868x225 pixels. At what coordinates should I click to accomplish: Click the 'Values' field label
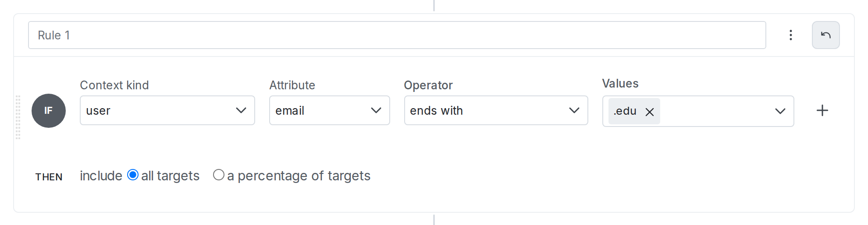[x=620, y=84]
